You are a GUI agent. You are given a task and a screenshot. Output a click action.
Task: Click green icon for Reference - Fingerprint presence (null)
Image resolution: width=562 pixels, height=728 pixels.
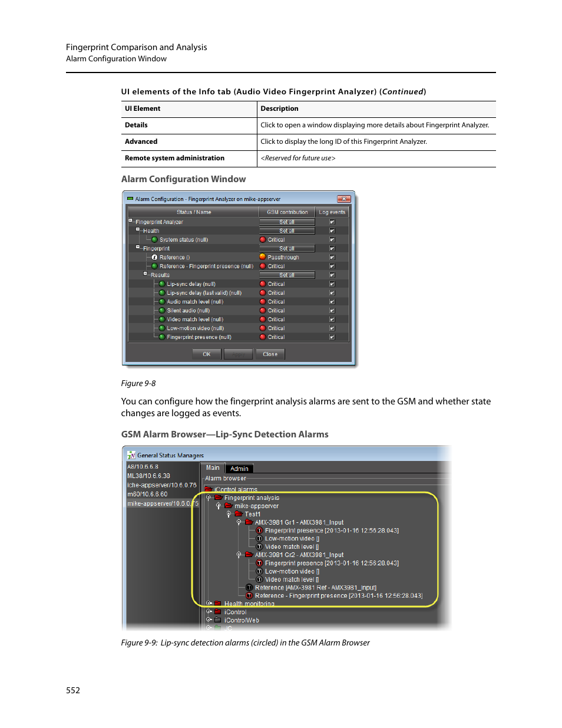click(154, 266)
